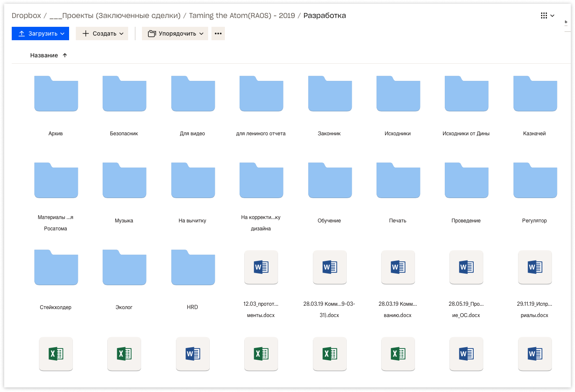Open the Эколог folder icon
The image size is (575, 392).
(124, 267)
